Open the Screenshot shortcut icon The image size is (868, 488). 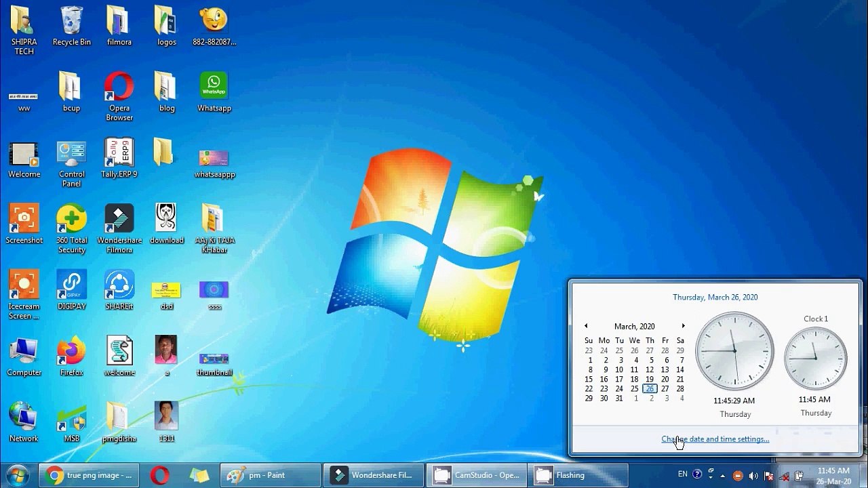pyautogui.click(x=24, y=224)
